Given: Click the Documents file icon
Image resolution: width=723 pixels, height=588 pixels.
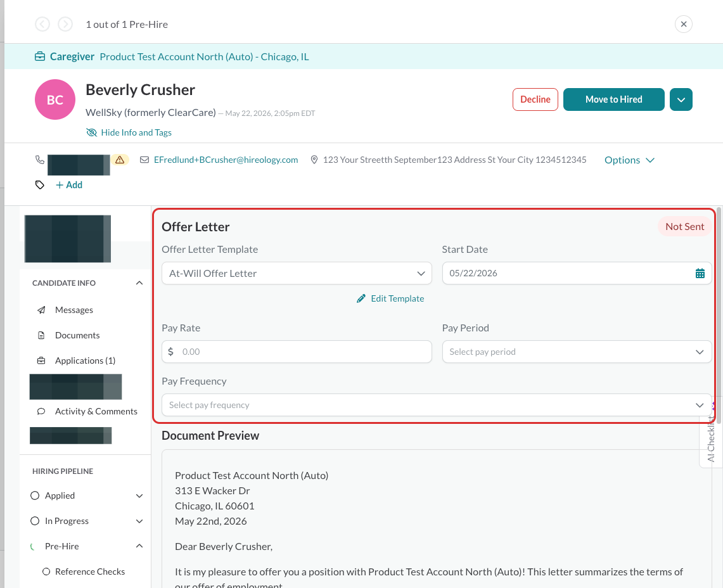Looking at the screenshot, I should [41, 335].
